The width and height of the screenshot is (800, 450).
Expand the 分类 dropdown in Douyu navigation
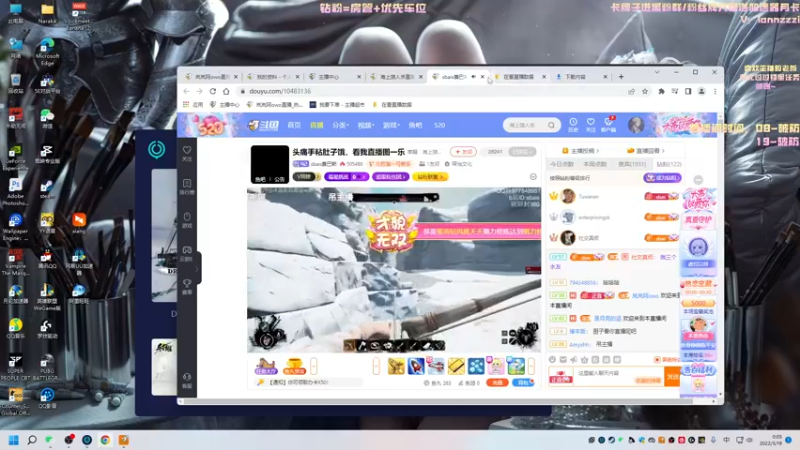point(340,125)
